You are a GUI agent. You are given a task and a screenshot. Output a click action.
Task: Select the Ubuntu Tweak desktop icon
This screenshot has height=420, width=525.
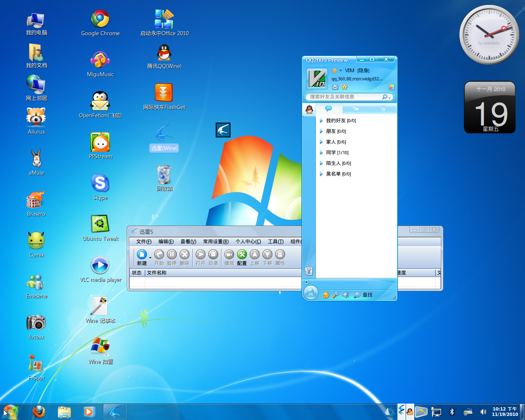pyautogui.click(x=100, y=228)
